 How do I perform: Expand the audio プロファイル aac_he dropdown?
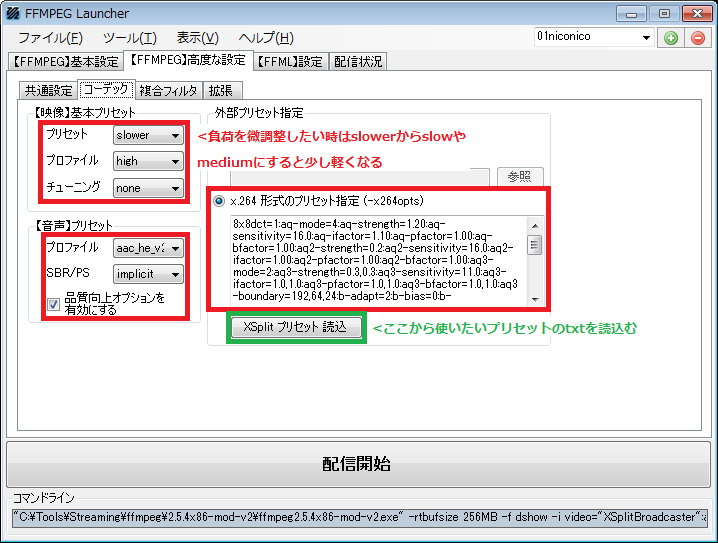pyautogui.click(x=148, y=248)
